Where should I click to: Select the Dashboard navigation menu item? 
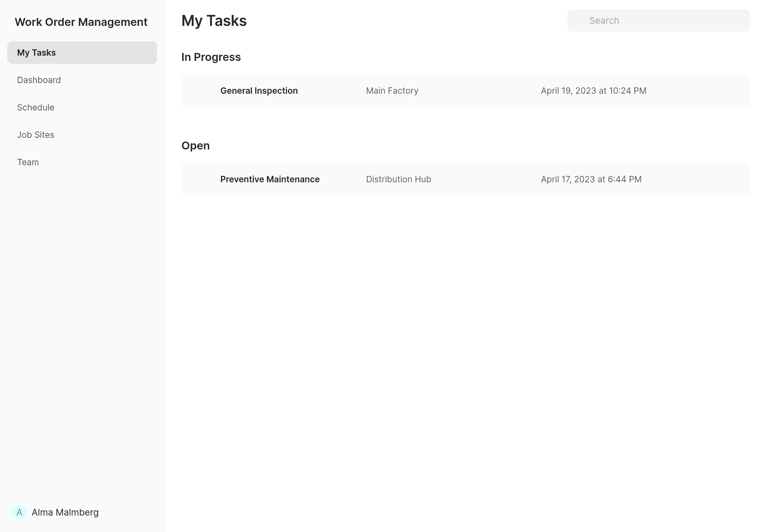(x=39, y=80)
